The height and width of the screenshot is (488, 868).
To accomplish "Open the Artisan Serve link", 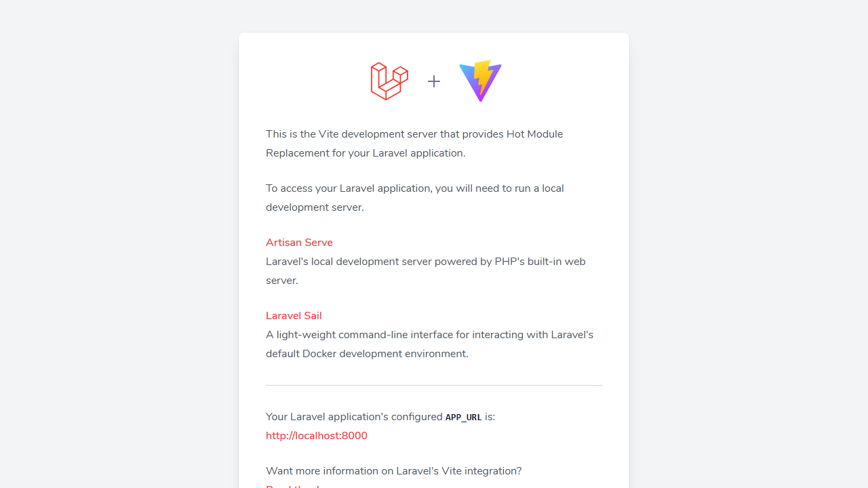I will [299, 243].
